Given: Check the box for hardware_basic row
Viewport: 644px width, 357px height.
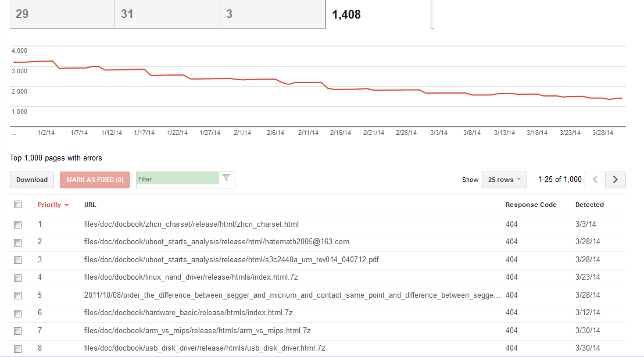Looking at the screenshot, I should (x=17, y=313).
